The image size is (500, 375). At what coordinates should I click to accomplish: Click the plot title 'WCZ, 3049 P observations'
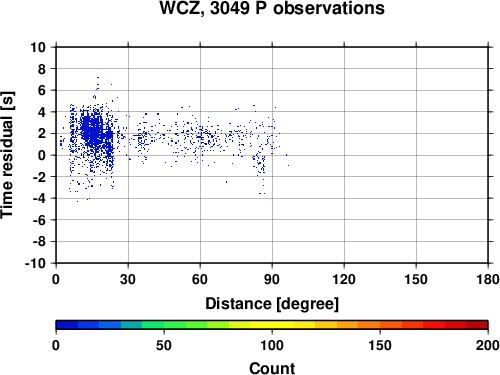click(272, 8)
